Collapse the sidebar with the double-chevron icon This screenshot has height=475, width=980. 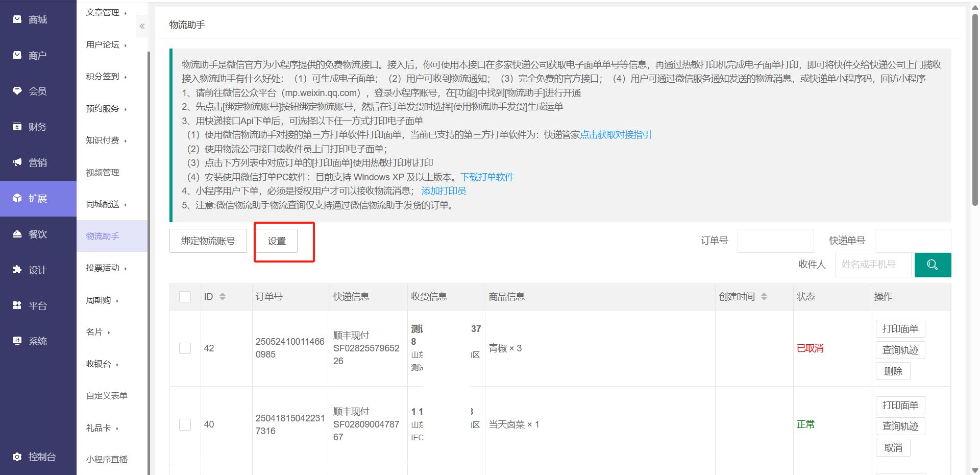pos(142,26)
